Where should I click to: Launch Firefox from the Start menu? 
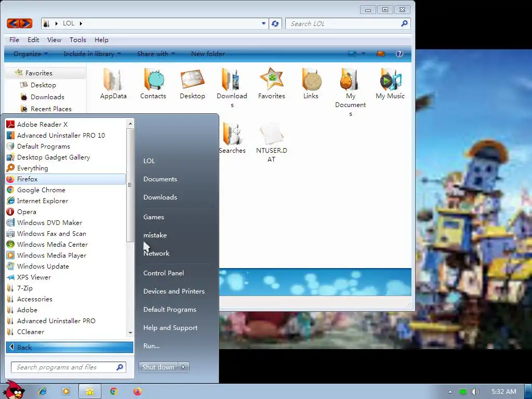tap(65, 179)
